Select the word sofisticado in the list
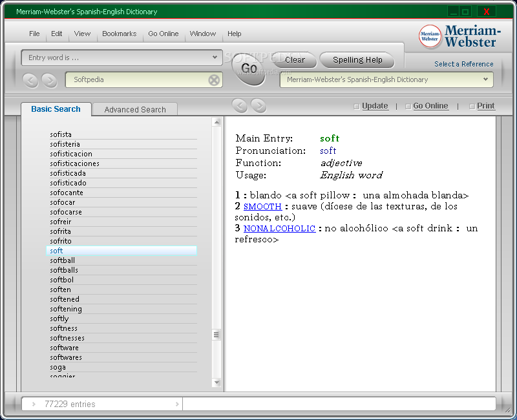Image resolution: width=517 pixels, height=420 pixels. [x=123, y=183]
